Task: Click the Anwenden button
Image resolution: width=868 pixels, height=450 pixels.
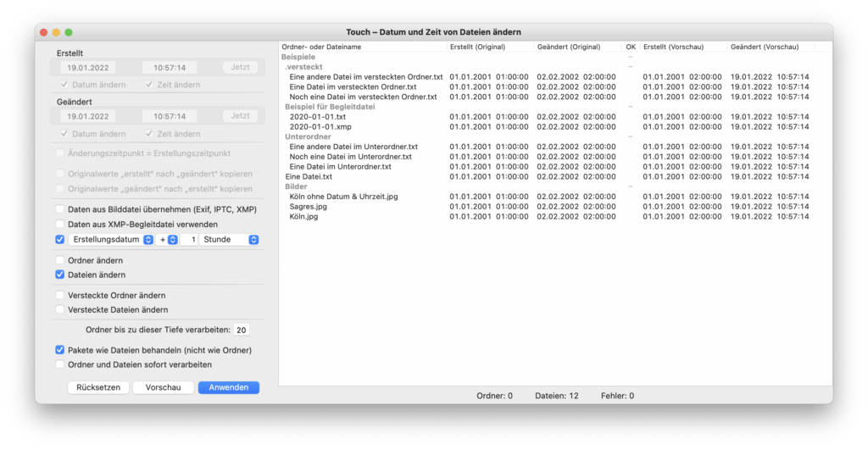Action: coord(229,387)
